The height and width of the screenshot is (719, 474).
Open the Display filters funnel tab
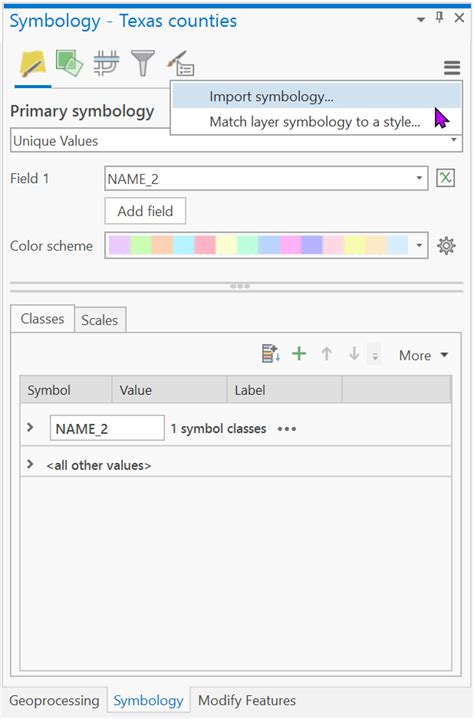click(x=143, y=63)
